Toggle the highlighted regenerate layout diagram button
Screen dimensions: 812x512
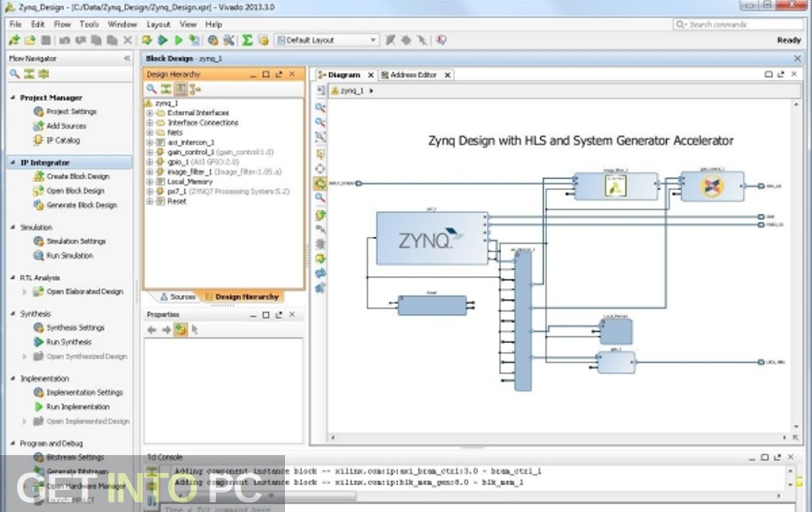click(321, 183)
